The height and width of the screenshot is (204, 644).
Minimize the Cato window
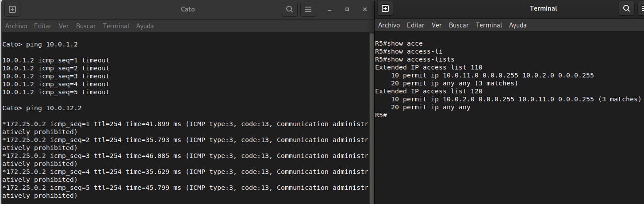[x=330, y=9]
